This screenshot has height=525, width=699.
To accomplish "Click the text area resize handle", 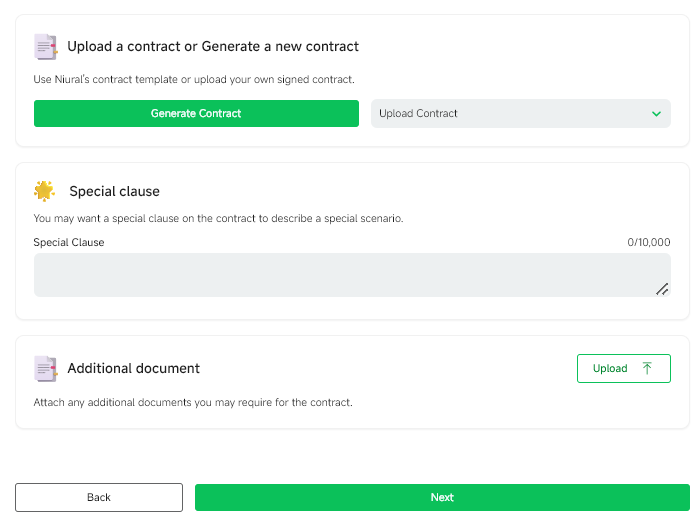I will pos(662,289).
